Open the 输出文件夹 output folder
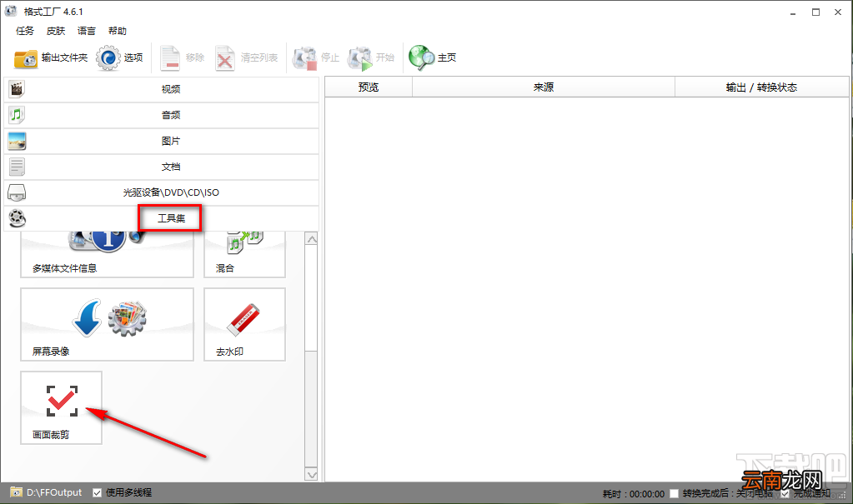Screen dimensions: 853x504 click(x=51, y=57)
